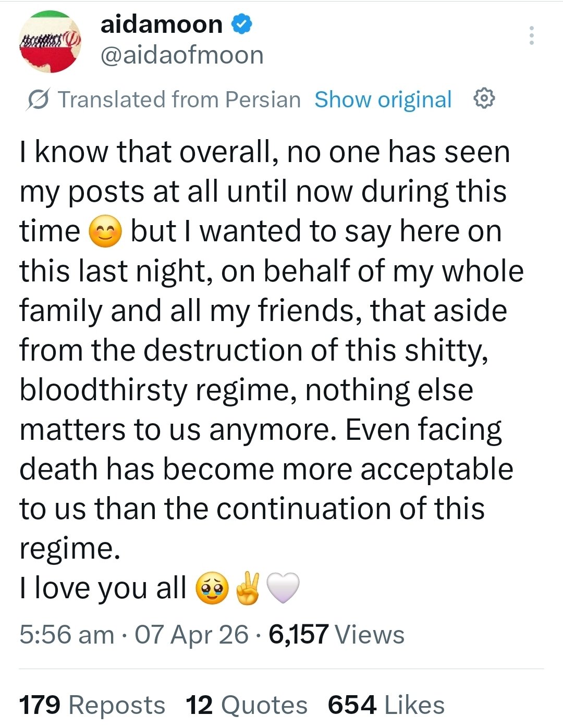Click the blue verified badge
Screen dimensions: 563x728
click(x=242, y=24)
